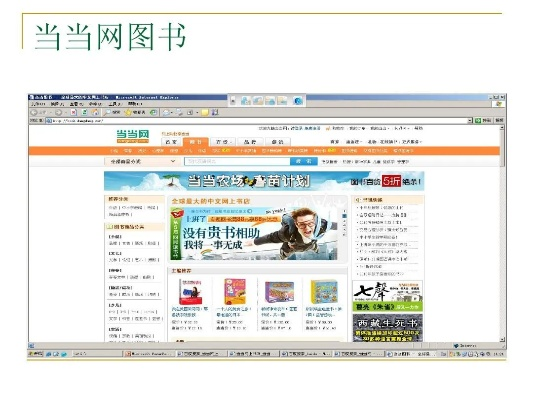Click the 没有贵书相助 promotional banner

(x=254, y=233)
